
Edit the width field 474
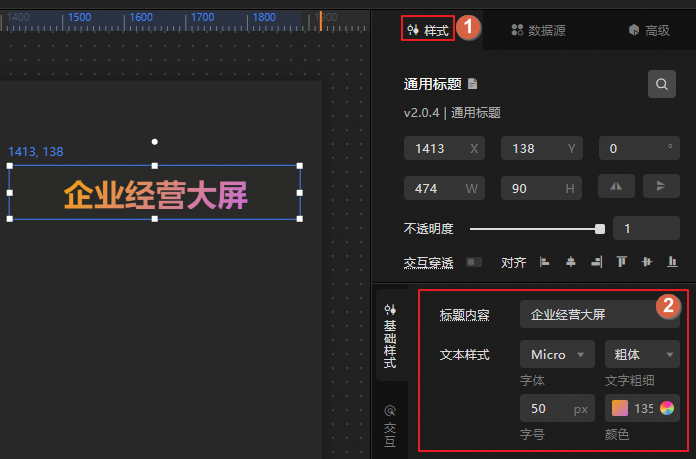click(444, 188)
